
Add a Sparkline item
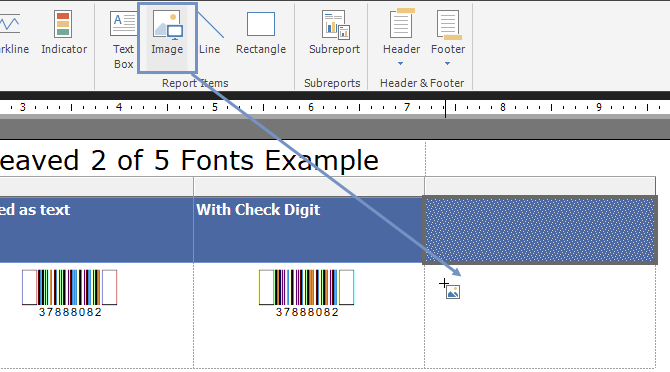click(13, 33)
